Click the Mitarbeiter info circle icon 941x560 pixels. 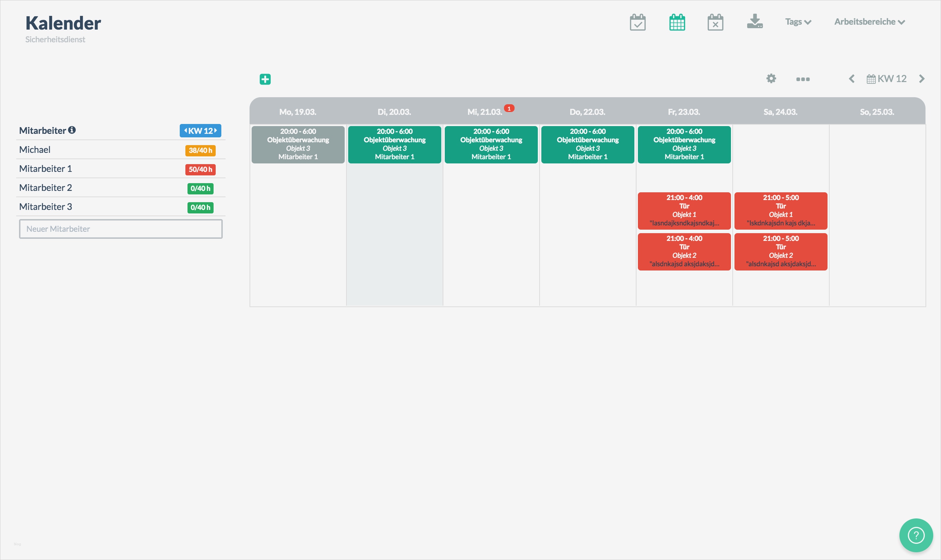(x=72, y=130)
